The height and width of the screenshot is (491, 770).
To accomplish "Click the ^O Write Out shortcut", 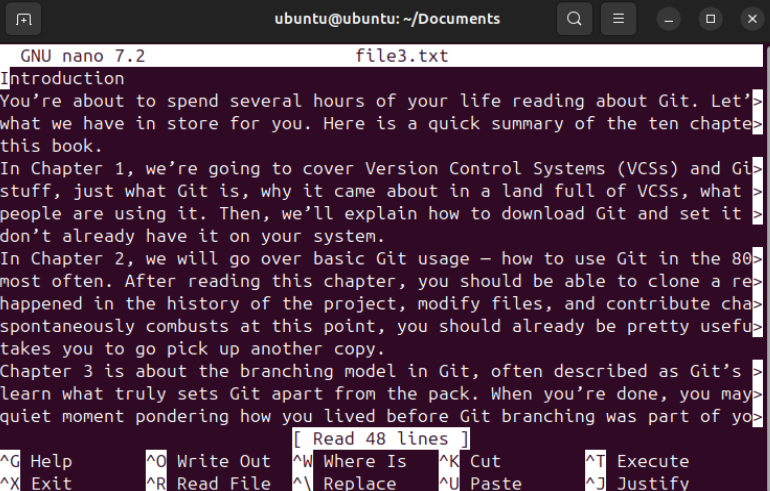I will [209, 462].
